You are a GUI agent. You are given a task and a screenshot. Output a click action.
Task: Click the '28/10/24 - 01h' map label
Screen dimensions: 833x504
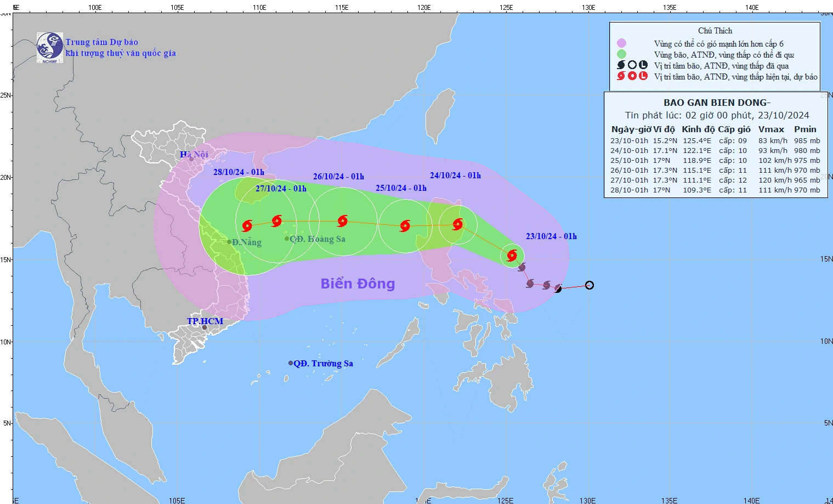tap(239, 172)
